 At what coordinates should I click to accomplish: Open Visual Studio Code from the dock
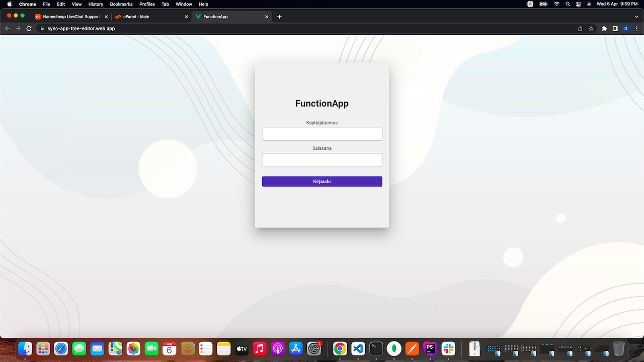pos(358,348)
